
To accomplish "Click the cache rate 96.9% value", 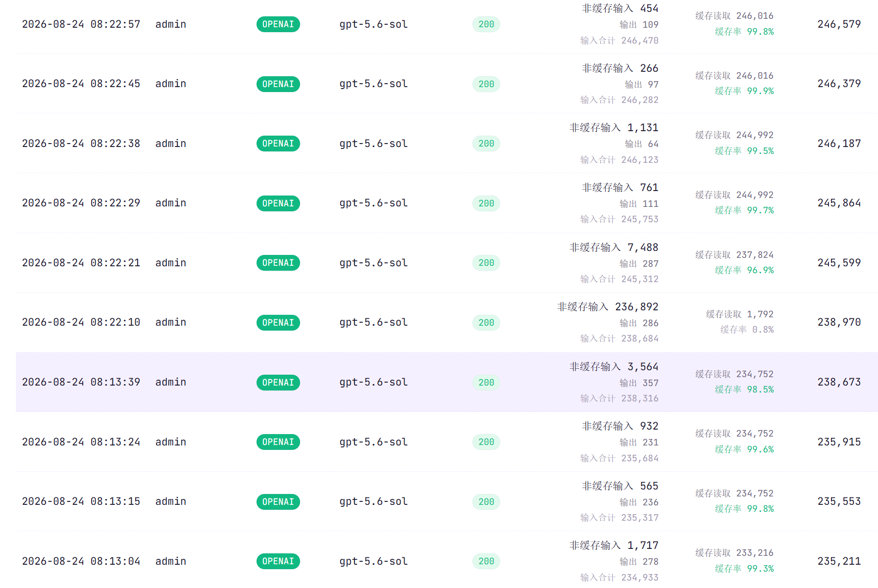I will coord(760,270).
